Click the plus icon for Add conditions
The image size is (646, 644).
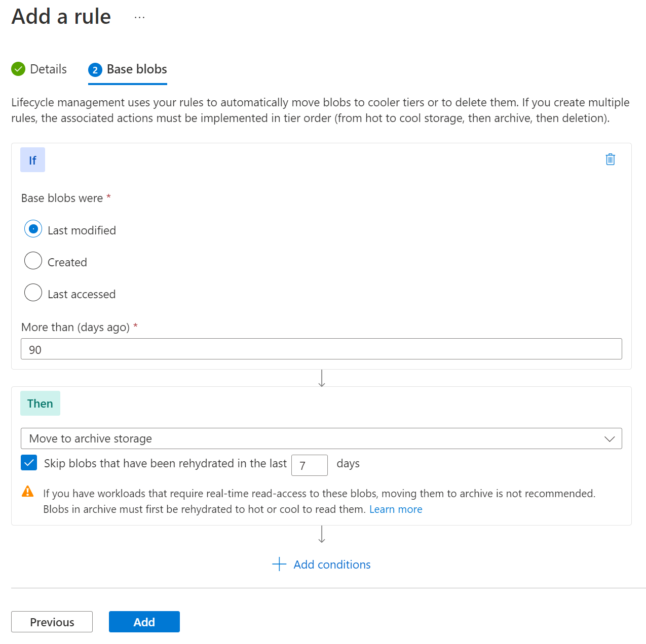(279, 564)
